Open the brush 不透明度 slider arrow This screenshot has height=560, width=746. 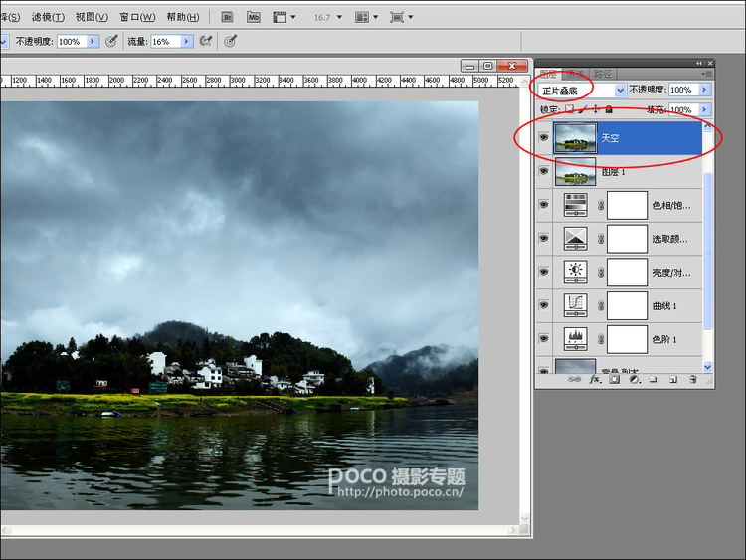coord(93,42)
